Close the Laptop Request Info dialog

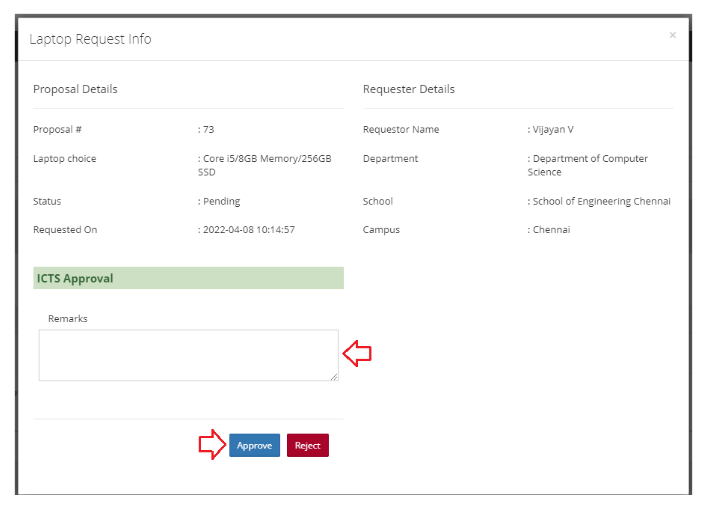tap(672, 36)
